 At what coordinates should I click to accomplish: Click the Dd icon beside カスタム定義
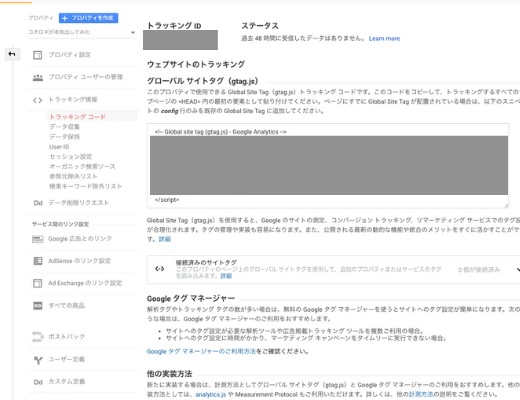[38, 382]
